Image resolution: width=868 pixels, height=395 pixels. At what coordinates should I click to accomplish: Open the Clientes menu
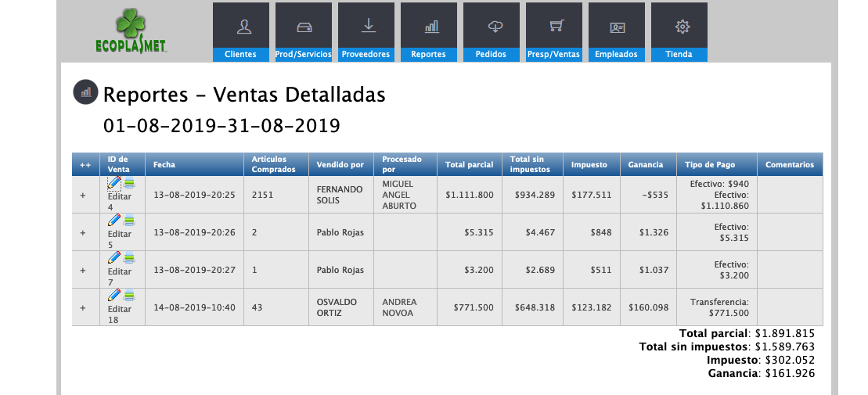(240, 32)
